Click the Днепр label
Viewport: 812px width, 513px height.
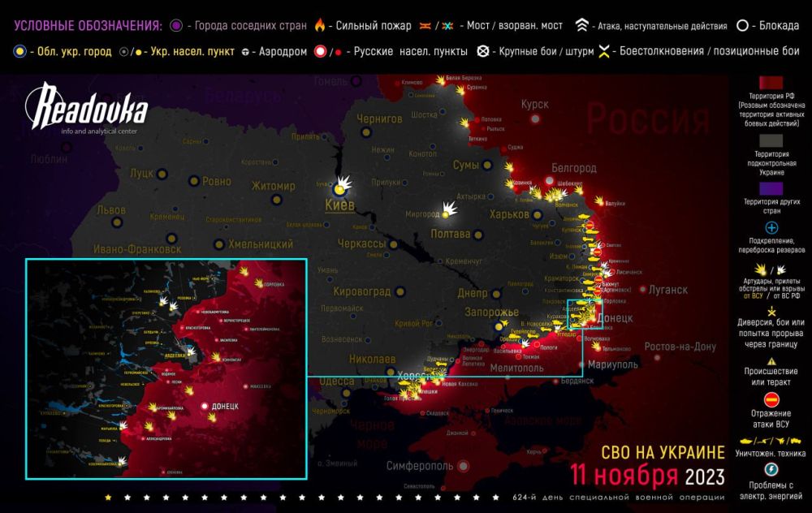[x=473, y=293]
